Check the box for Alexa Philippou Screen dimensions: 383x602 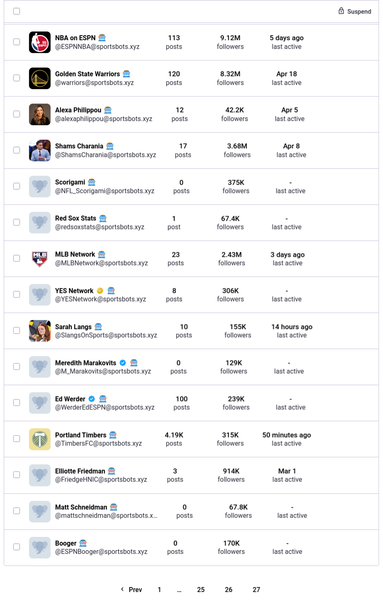17,114
